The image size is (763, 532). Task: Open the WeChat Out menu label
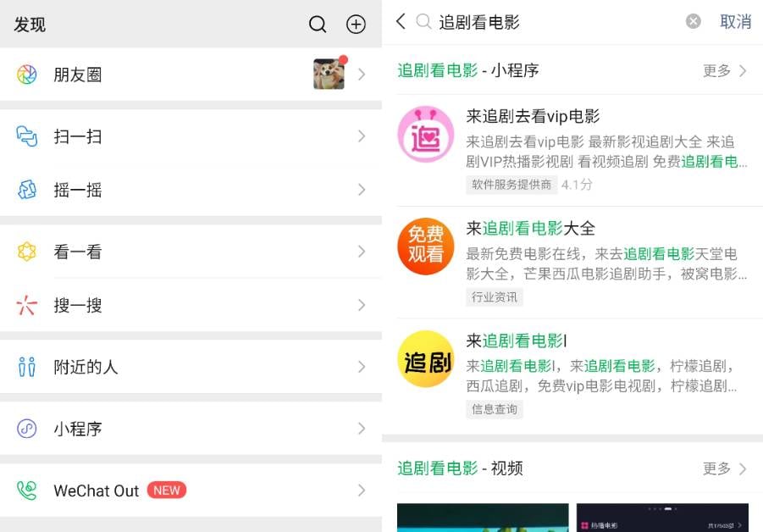tap(97, 490)
